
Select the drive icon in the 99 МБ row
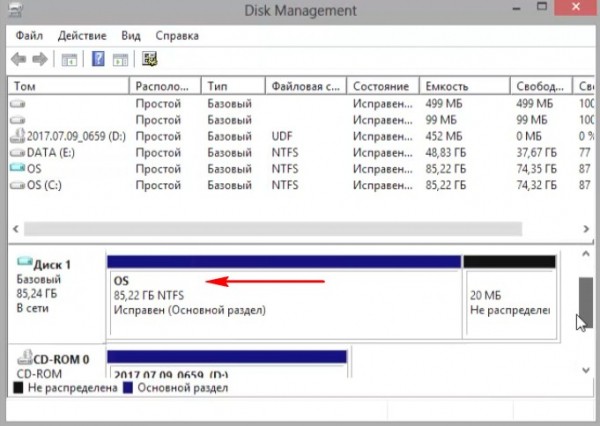click(x=18, y=120)
